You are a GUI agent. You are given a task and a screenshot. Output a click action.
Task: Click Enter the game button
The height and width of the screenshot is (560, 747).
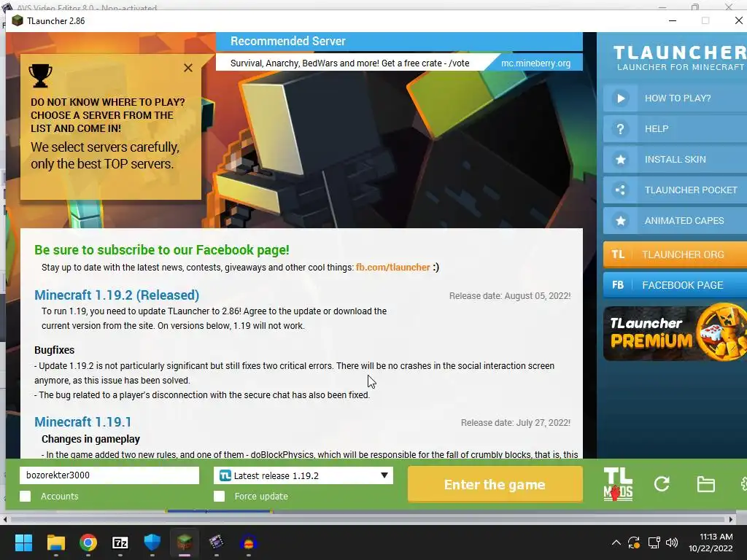[495, 484]
